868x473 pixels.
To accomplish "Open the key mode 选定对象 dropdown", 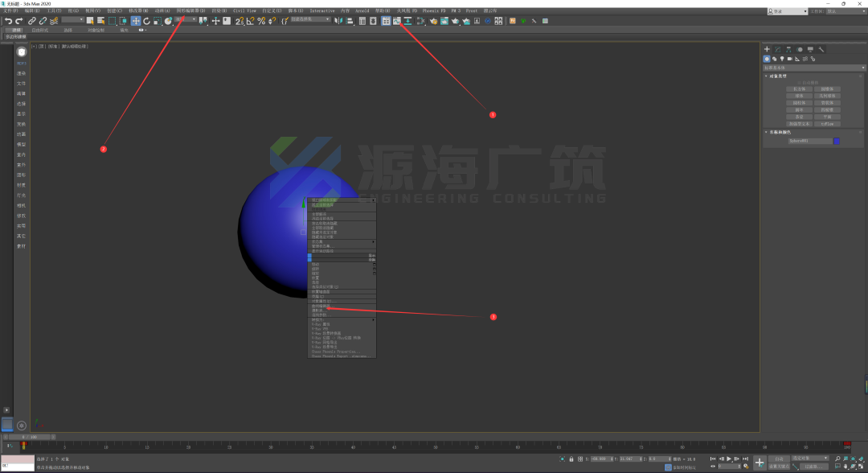I will pos(810,458).
